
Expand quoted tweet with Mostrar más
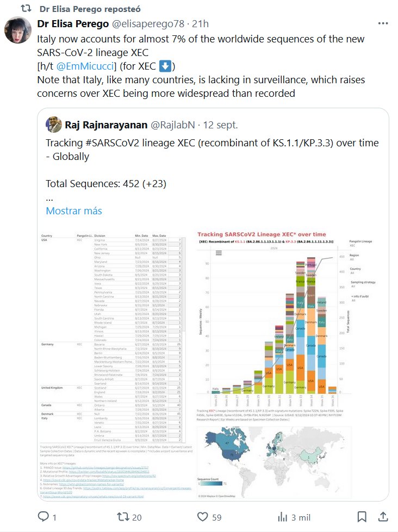(x=73, y=211)
